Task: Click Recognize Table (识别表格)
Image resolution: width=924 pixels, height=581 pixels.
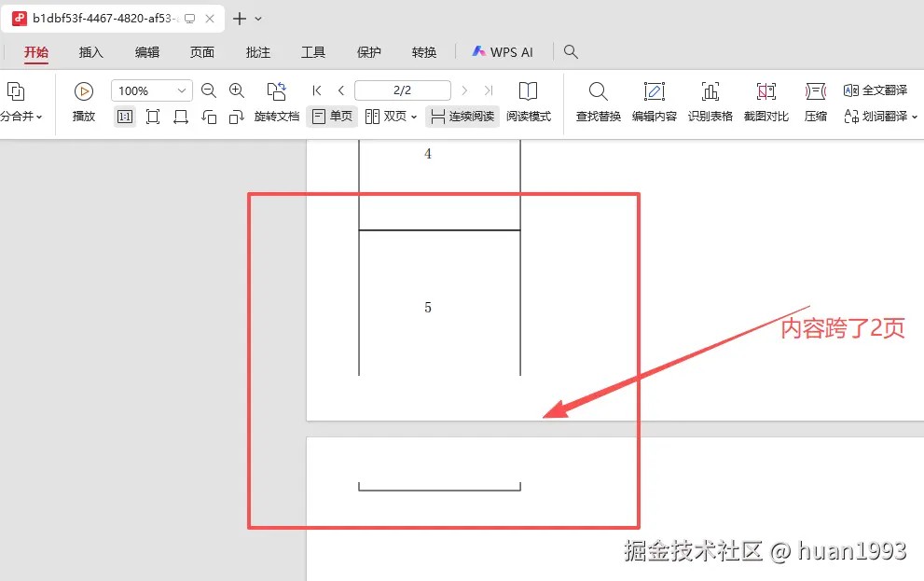Action: pos(710,103)
